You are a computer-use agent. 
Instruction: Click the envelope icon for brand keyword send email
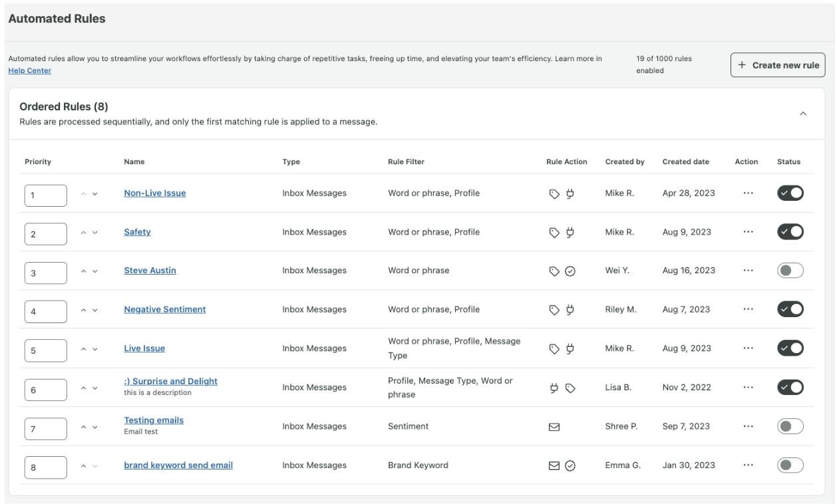pos(554,466)
